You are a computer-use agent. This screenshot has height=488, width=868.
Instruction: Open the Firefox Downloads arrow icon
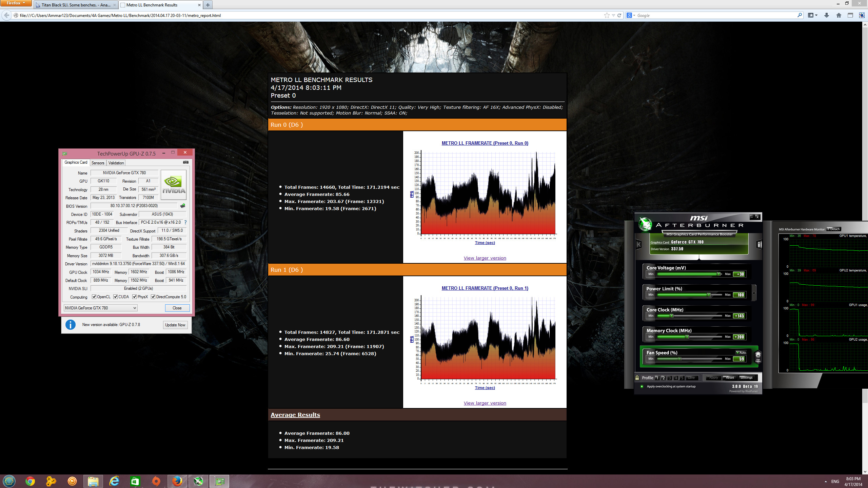pyautogui.click(x=826, y=15)
